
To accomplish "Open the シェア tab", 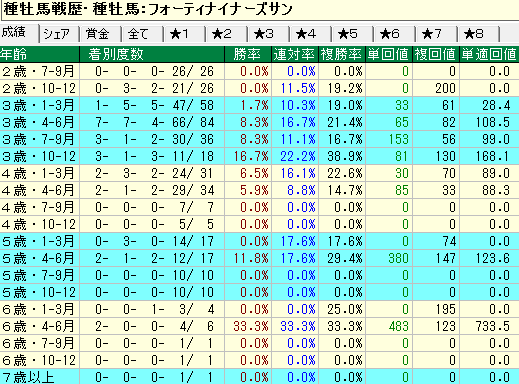I will point(59,34).
